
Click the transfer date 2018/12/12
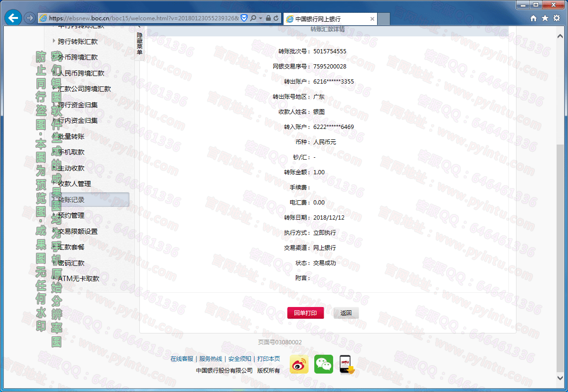tap(329, 218)
